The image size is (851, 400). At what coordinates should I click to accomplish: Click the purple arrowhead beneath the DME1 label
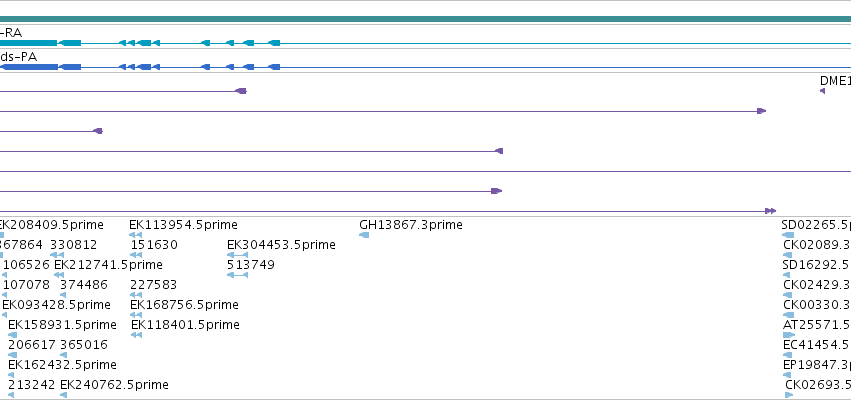(822, 91)
